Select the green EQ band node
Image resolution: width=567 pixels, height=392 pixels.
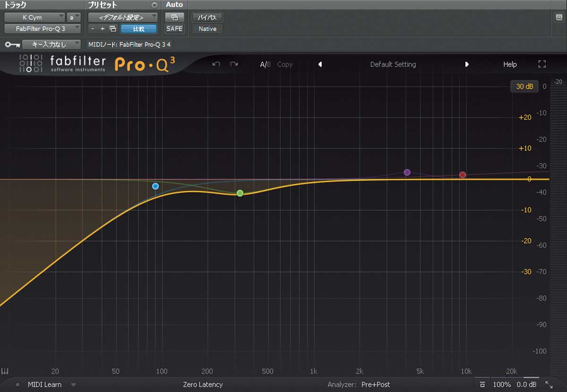click(240, 193)
